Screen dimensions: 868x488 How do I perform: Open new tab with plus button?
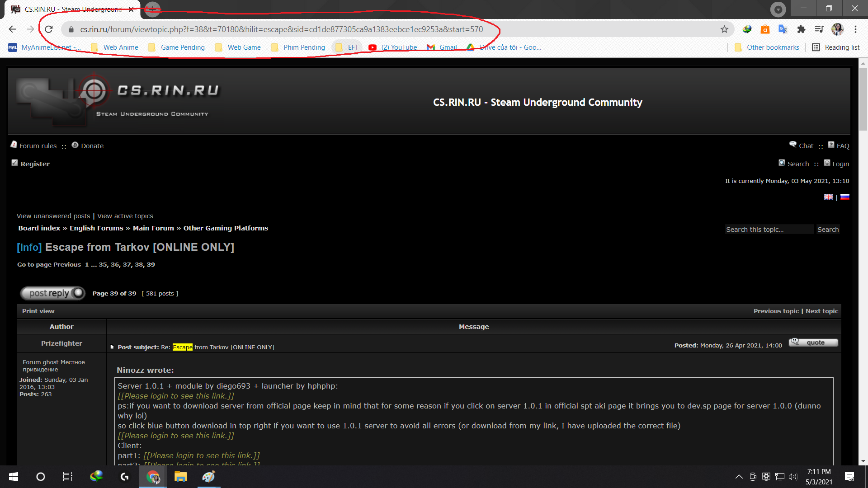coord(153,9)
